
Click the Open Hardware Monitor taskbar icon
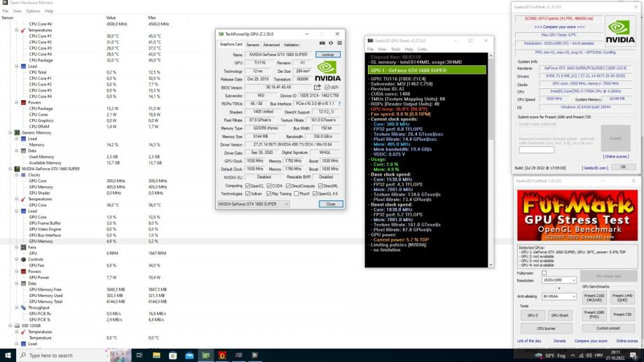point(255,356)
